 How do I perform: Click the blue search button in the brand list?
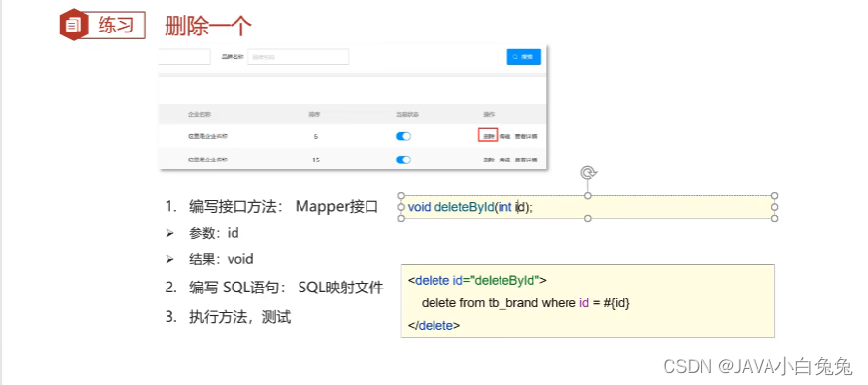coord(524,57)
